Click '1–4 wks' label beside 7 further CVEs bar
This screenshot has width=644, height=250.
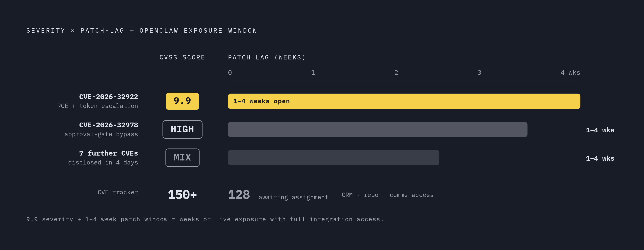pyautogui.click(x=600, y=158)
